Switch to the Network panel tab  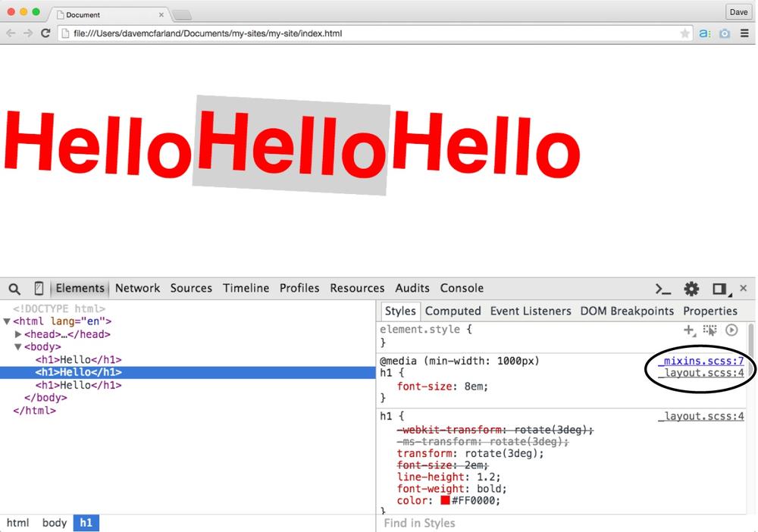137,288
